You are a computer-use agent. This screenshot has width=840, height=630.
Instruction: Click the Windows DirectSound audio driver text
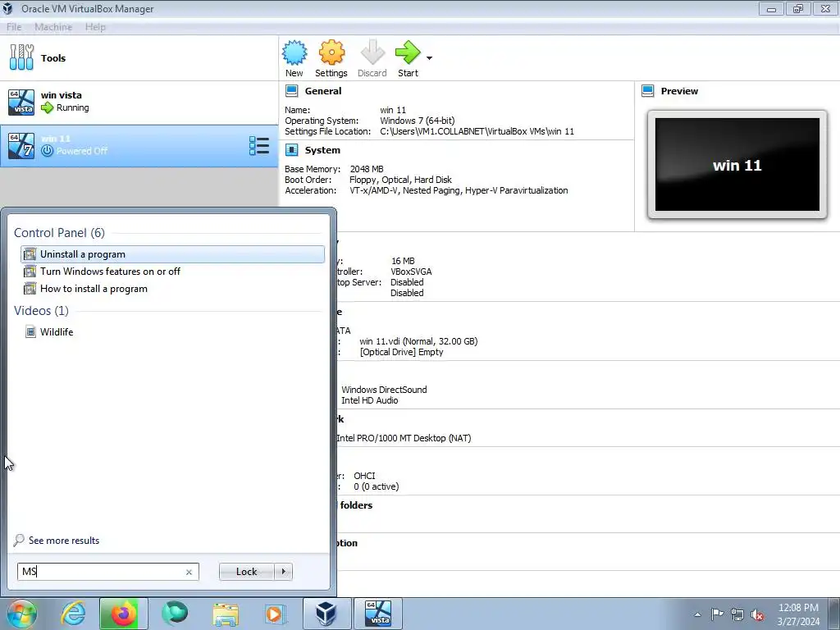coord(384,390)
